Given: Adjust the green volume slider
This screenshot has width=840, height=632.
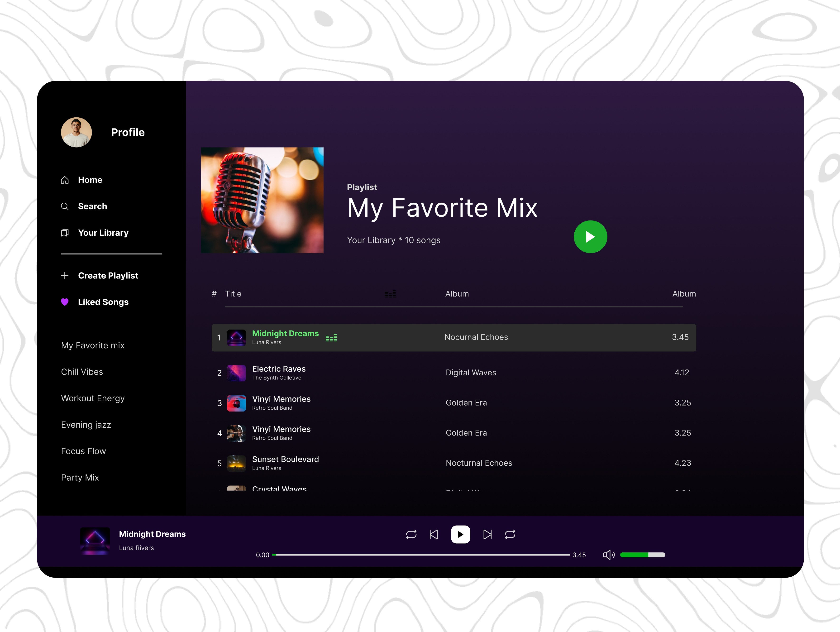Looking at the screenshot, I should point(642,555).
